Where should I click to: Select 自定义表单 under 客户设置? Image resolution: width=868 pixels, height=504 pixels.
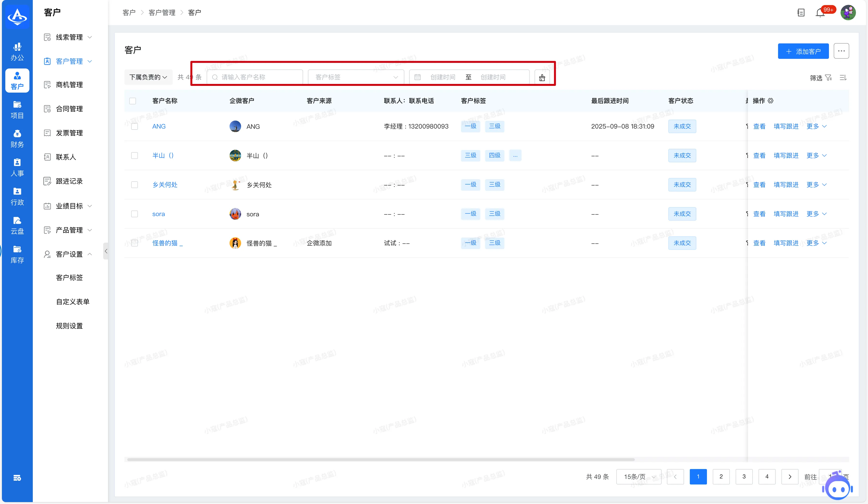pyautogui.click(x=73, y=302)
